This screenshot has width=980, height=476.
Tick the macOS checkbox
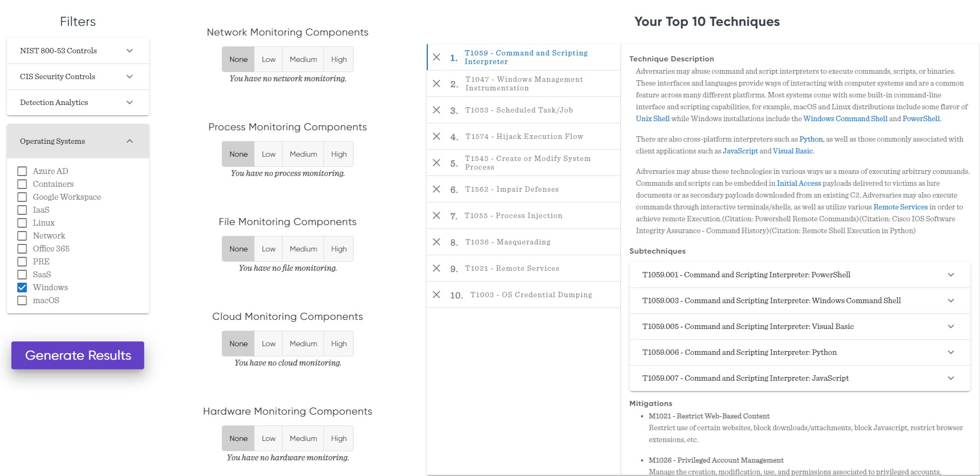pos(22,300)
